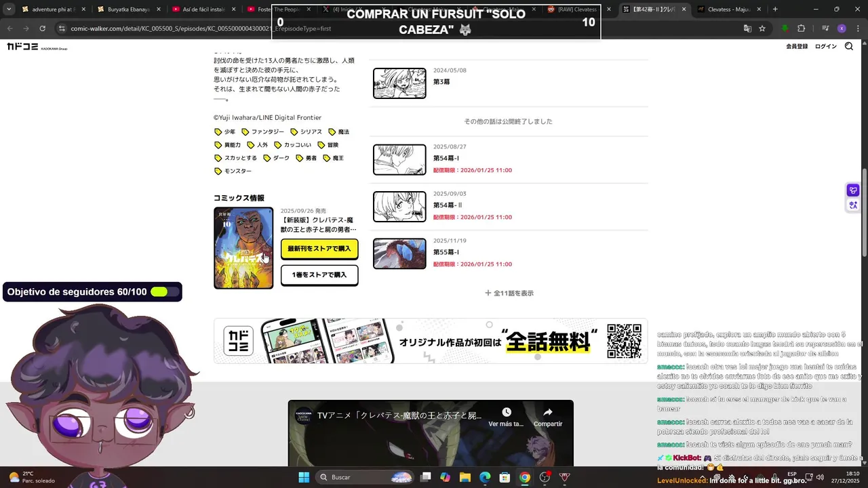Click the 第55幕-I episode thumbnail

coord(399,253)
